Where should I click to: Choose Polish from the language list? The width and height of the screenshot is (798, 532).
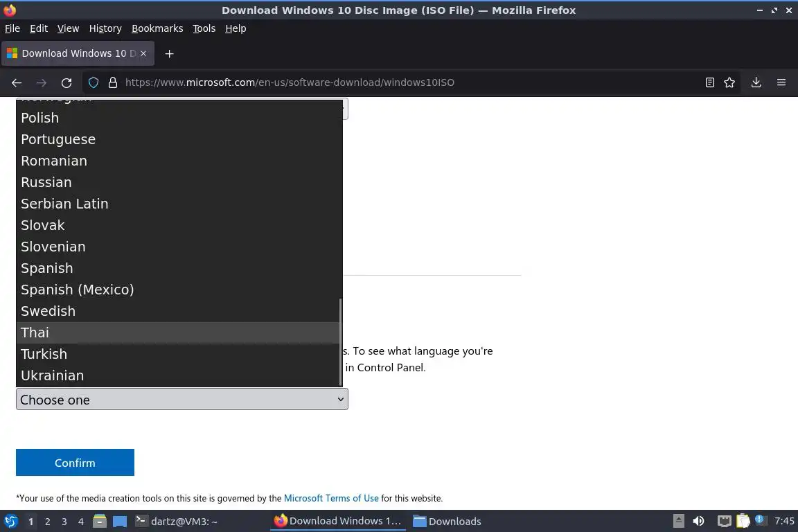179,118
